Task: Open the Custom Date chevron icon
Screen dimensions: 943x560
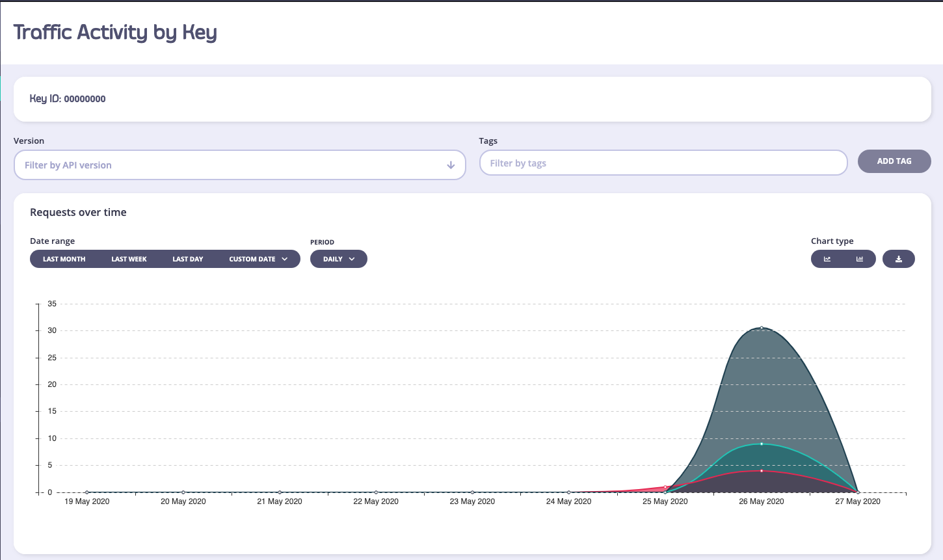Action: (284, 259)
